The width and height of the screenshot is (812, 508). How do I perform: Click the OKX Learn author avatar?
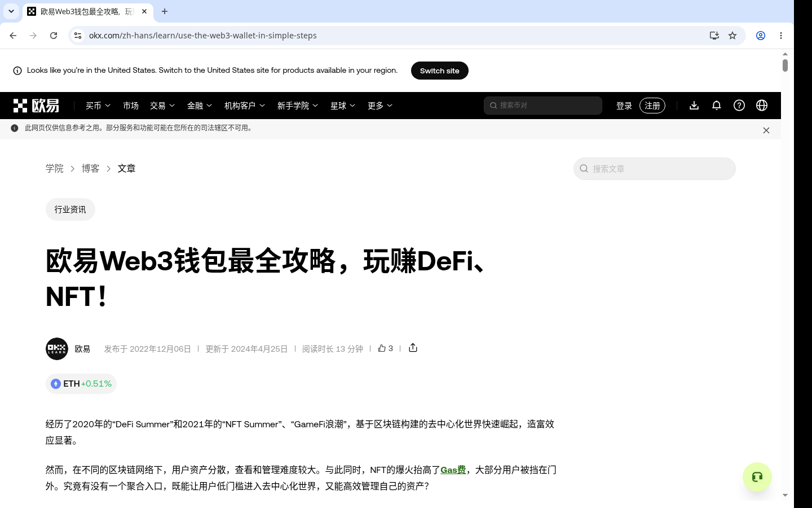(57, 349)
